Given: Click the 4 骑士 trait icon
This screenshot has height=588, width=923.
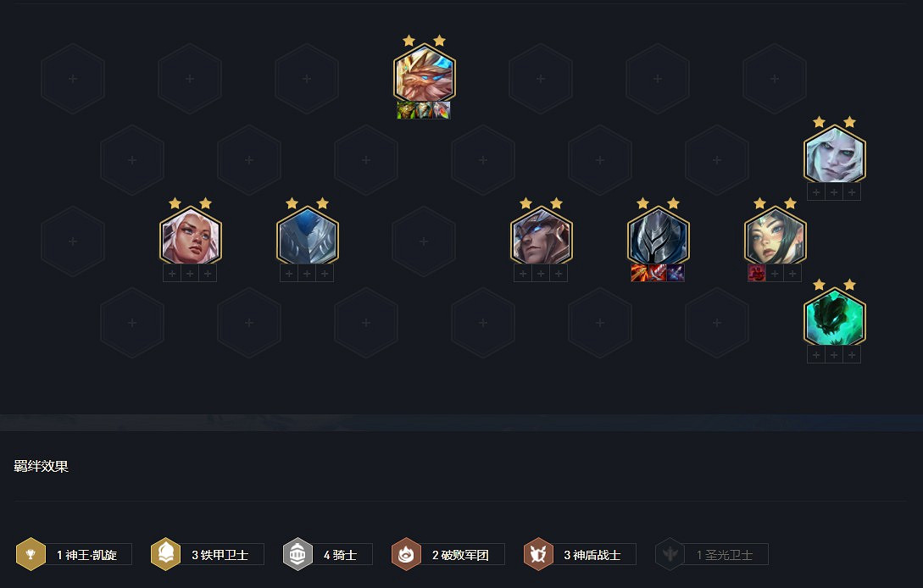Looking at the screenshot, I should (297, 554).
